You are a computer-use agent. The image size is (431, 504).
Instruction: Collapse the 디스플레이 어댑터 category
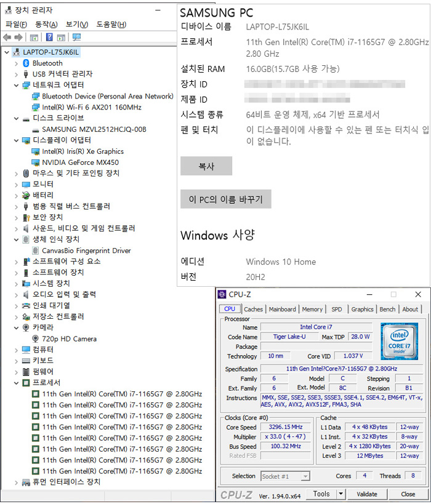(16, 140)
